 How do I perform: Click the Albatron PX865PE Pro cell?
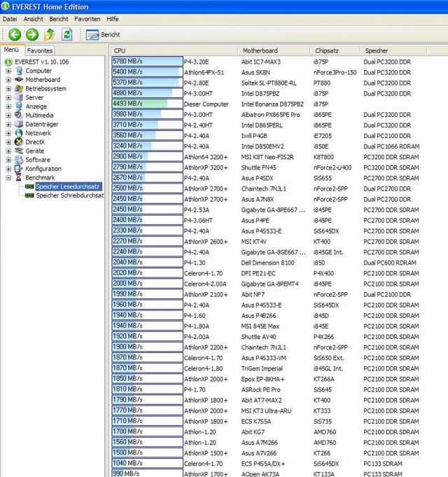click(x=270, y=115)
